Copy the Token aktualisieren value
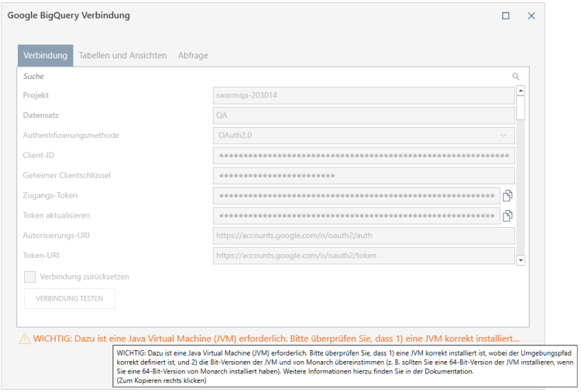581x392 pixels. point(507,215)
